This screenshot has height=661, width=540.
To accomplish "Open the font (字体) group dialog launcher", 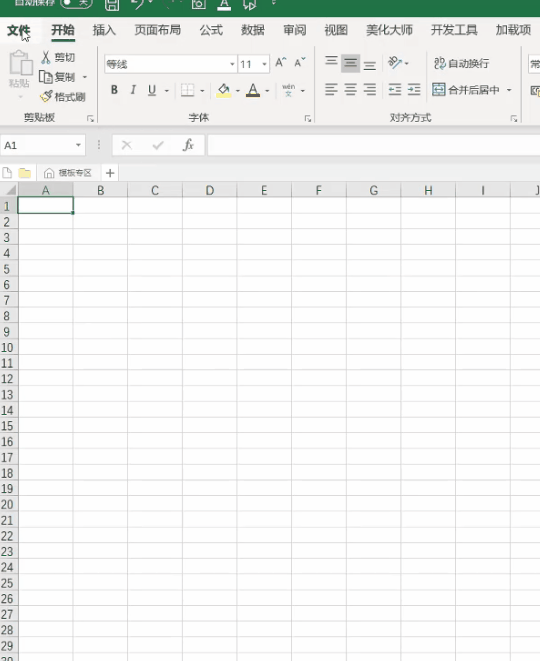I will (x=308, y=119).
